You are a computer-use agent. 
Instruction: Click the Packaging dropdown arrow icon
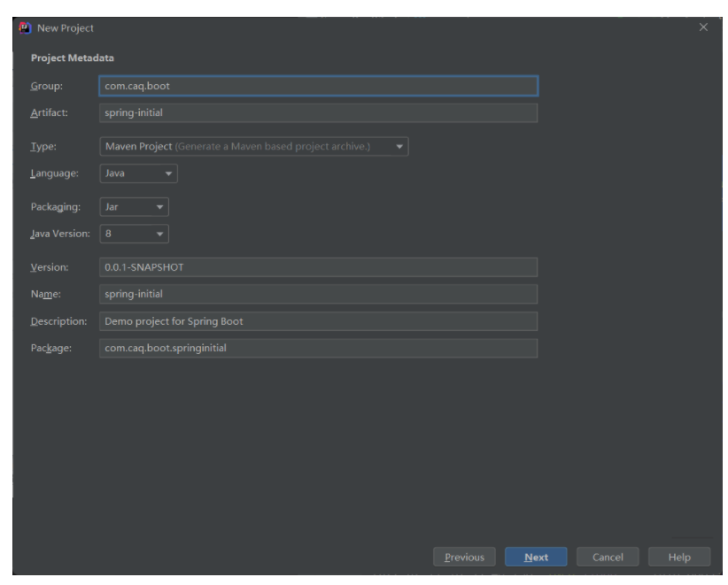coord(159,207)
